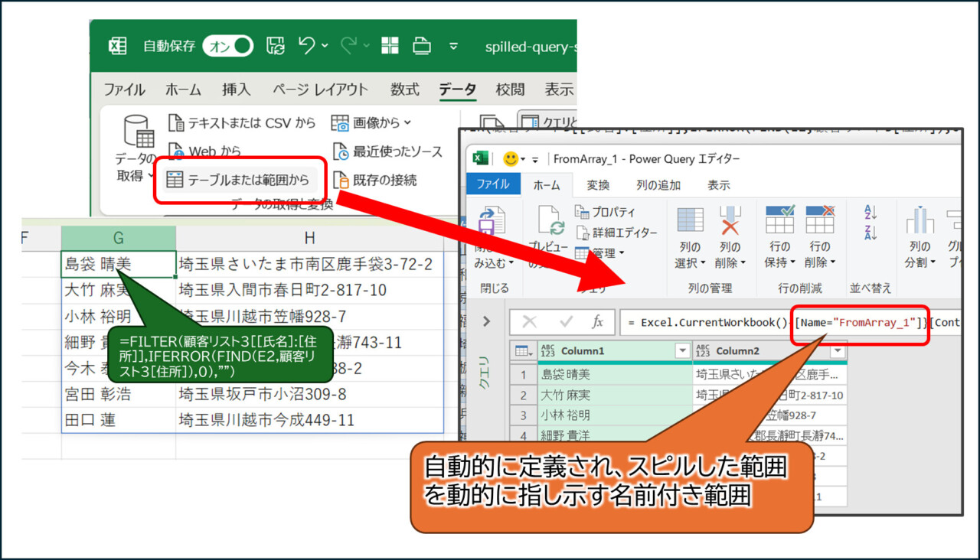Open the 画像から dropdown
Screen dimensions: 980x560
pos(371,122)
